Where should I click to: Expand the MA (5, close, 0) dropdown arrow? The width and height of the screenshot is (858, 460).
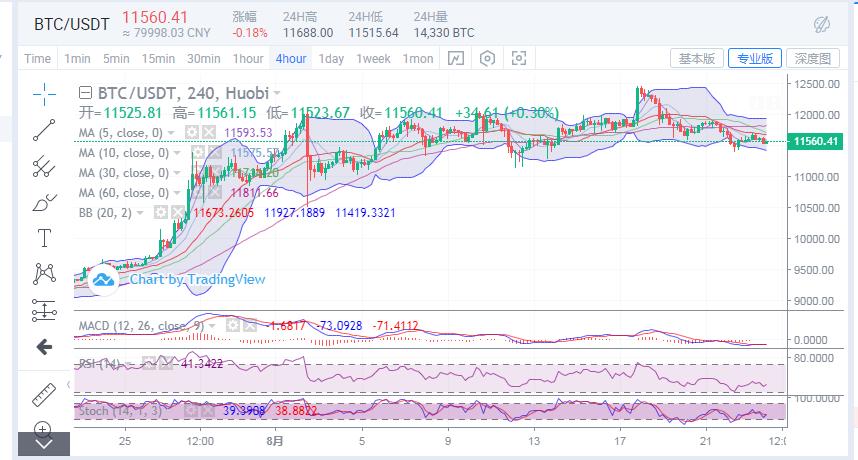pyautogui.click(x=172, y=132)
